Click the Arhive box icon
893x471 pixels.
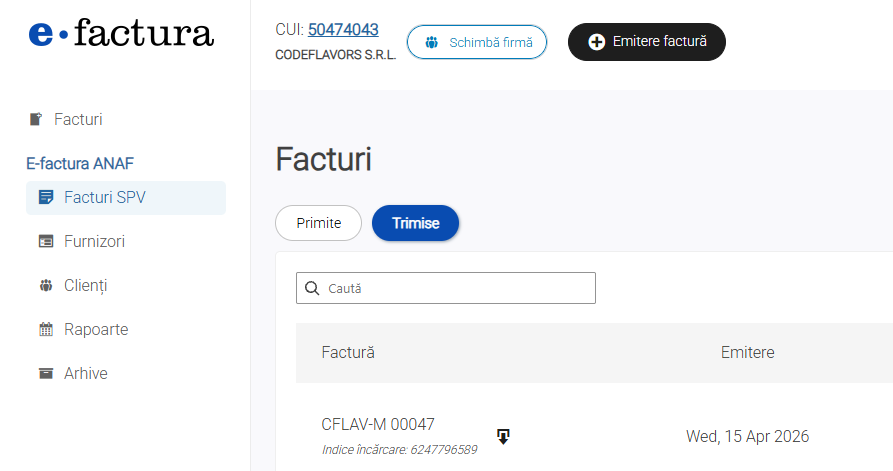click(x=46, y=373)
